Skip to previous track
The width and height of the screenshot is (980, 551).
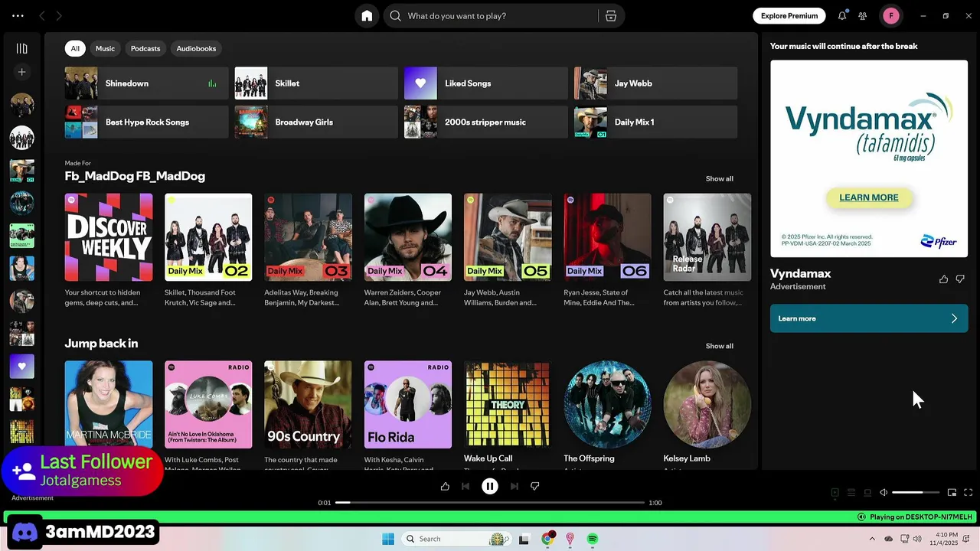coord(465,486)
